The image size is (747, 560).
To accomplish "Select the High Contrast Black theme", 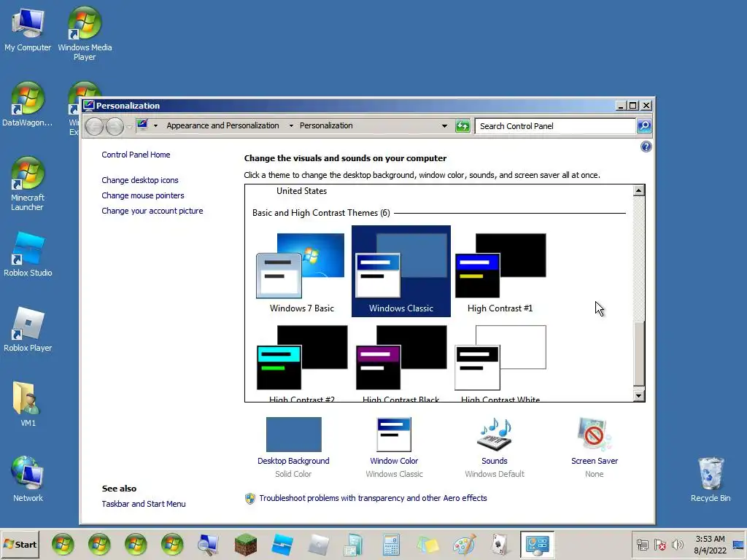I will pyautogui.click(x=400, y=363).
